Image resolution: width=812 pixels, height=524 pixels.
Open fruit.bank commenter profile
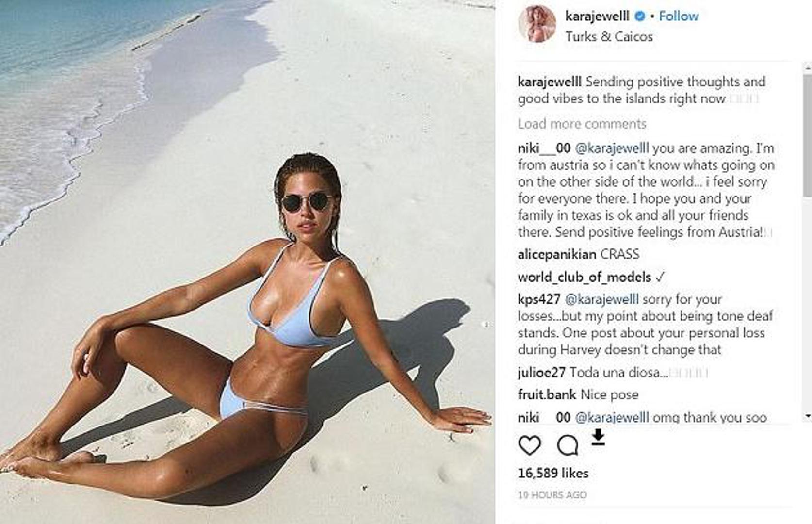coord(547,394)
